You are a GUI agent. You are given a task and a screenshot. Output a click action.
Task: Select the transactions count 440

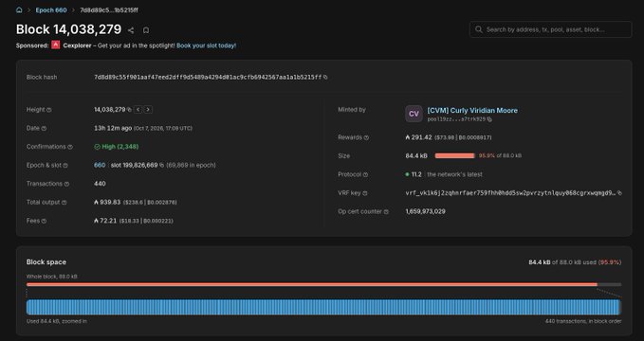[x=100, y=184]
